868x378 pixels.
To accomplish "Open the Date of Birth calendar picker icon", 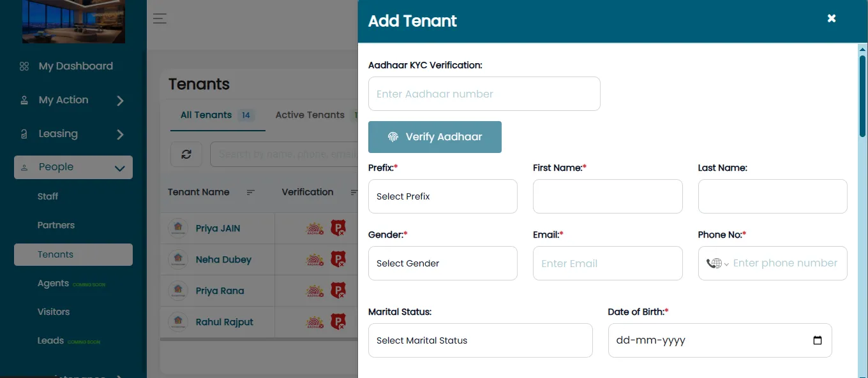I will point(818,340).
